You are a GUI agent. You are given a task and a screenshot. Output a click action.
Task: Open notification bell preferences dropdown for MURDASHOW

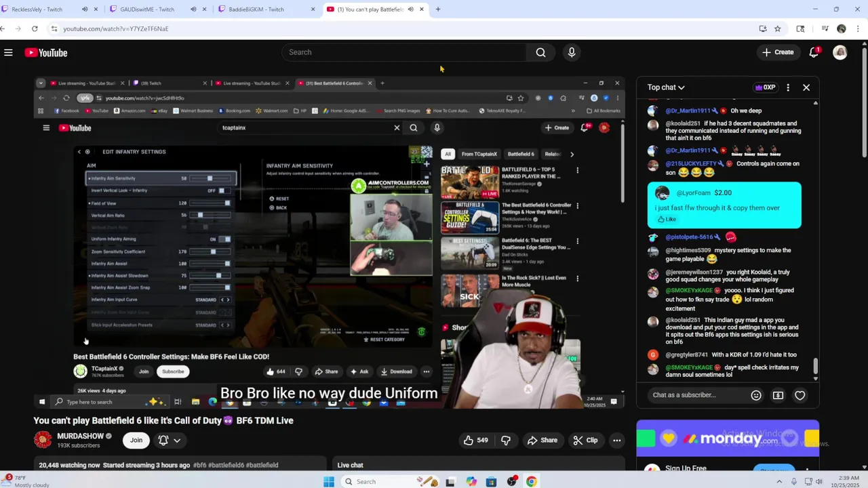170,441
